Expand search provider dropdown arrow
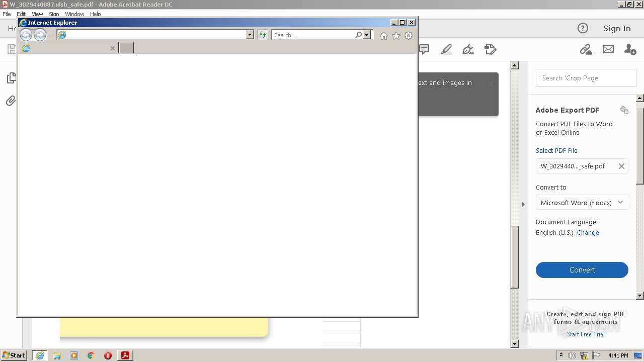Screen dimensions: 644x362 coord(367,35)
